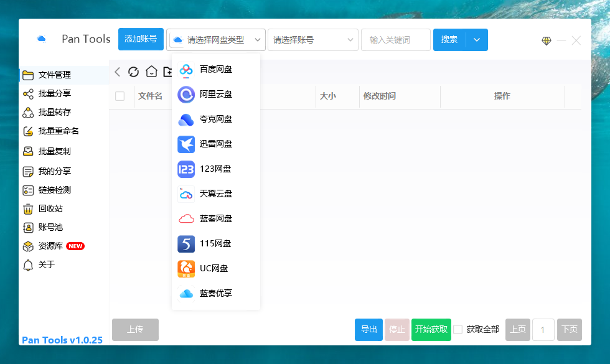Image resolution: width=610 pixels, height=364 pixels.
Task: Click the diamond VIP icon
Action: point(547,40)
